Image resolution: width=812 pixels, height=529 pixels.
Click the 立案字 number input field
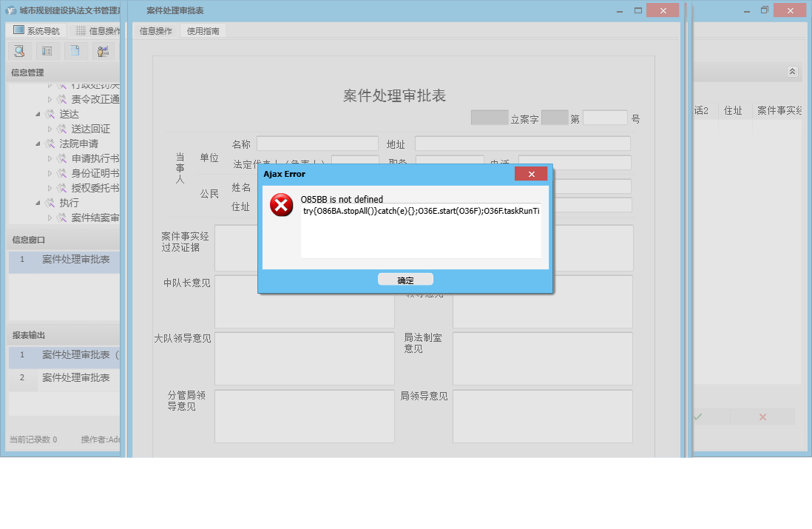click(490, 116)
